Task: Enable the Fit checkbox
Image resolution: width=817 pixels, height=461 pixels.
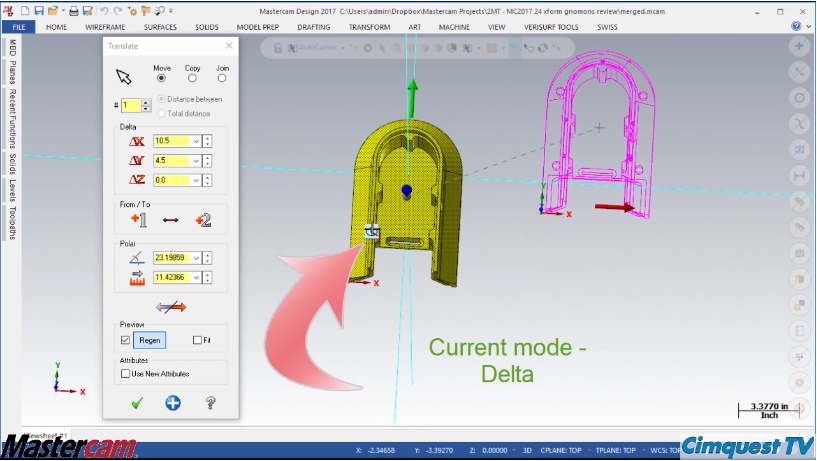Action: click(197, 340)
